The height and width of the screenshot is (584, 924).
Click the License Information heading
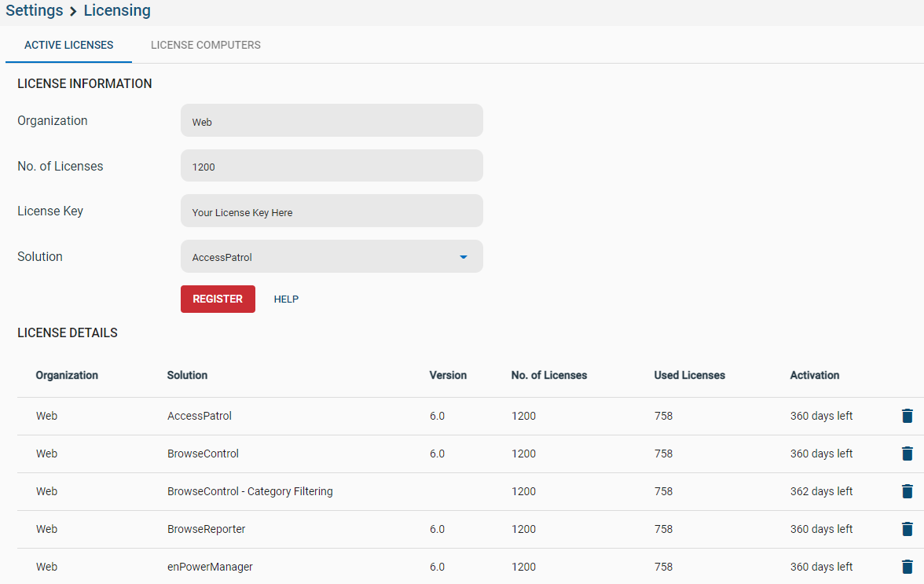[85, 83]
